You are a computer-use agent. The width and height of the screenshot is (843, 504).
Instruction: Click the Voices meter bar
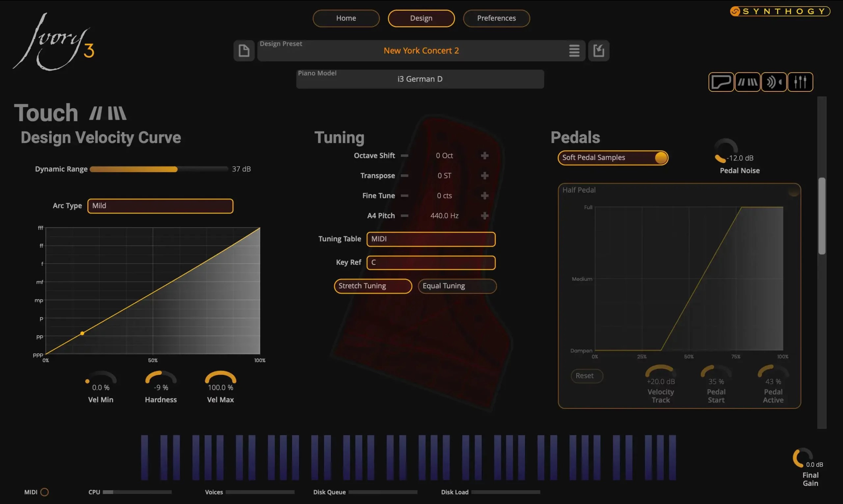tap(260, 492)
